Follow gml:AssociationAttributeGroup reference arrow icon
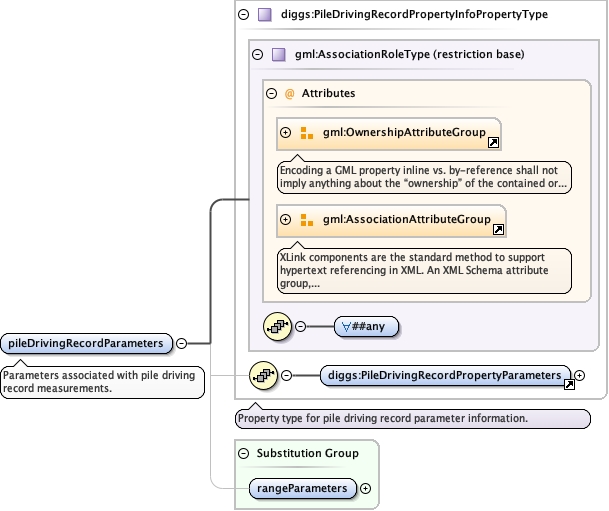 pos(498,230)
